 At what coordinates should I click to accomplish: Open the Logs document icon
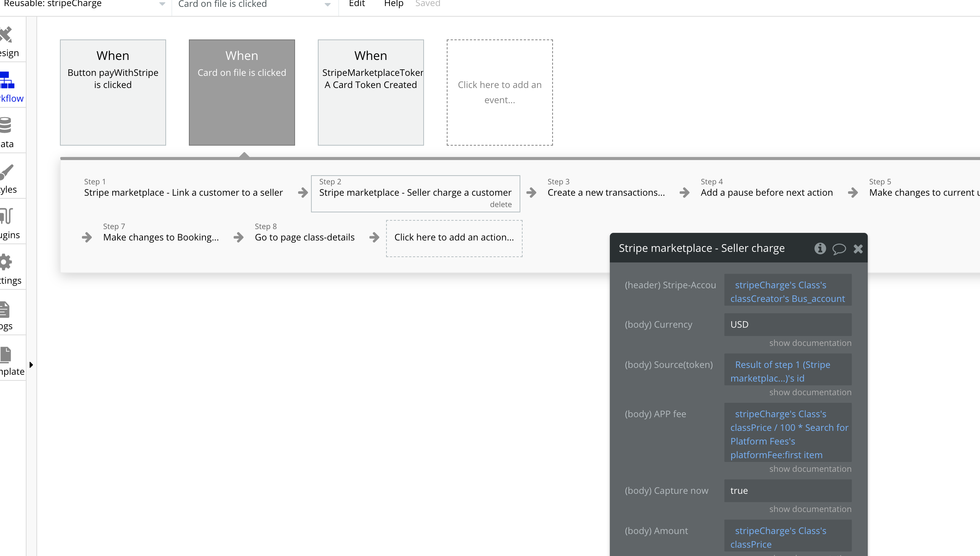(5, 310)
